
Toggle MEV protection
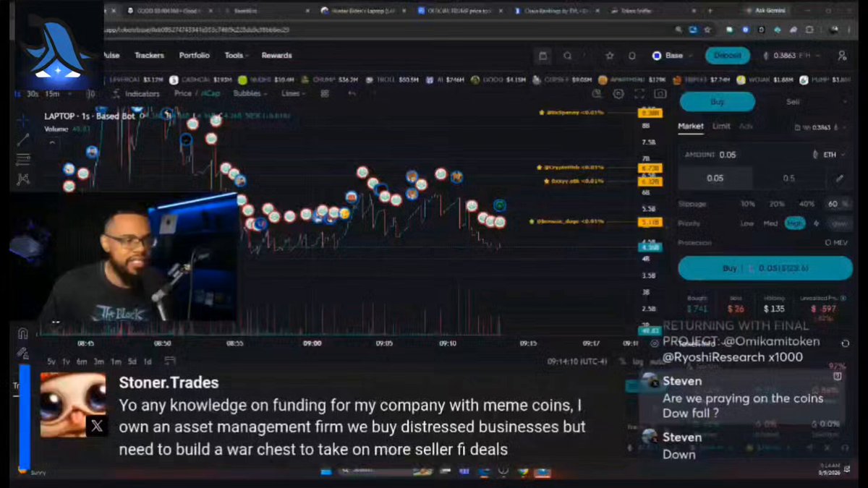coord(837,243)
